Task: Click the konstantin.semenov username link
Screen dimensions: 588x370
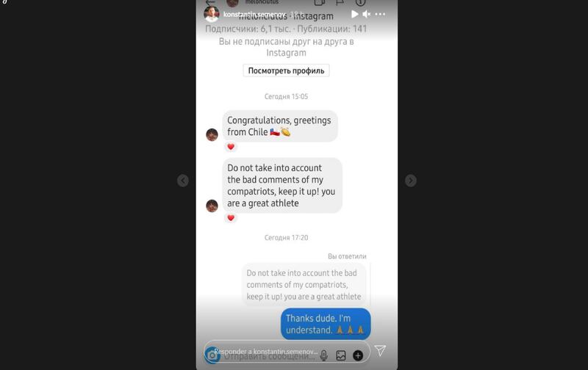Action: tap(254, 14)
